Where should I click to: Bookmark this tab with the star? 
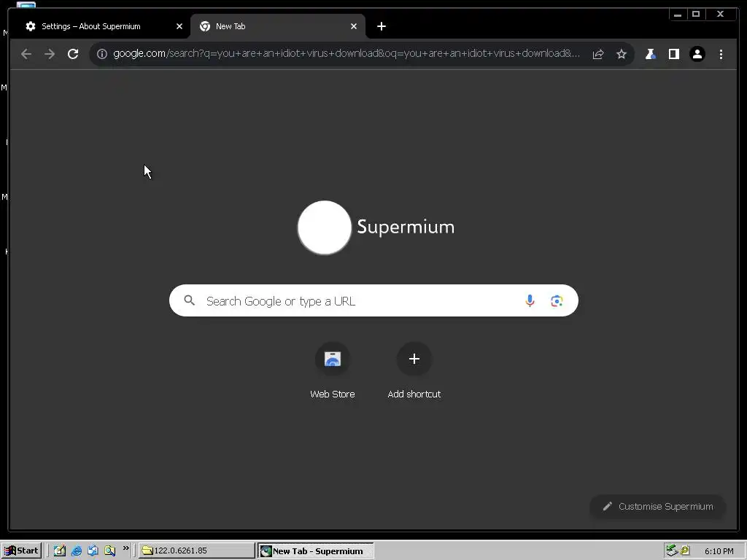click(622, 54)
